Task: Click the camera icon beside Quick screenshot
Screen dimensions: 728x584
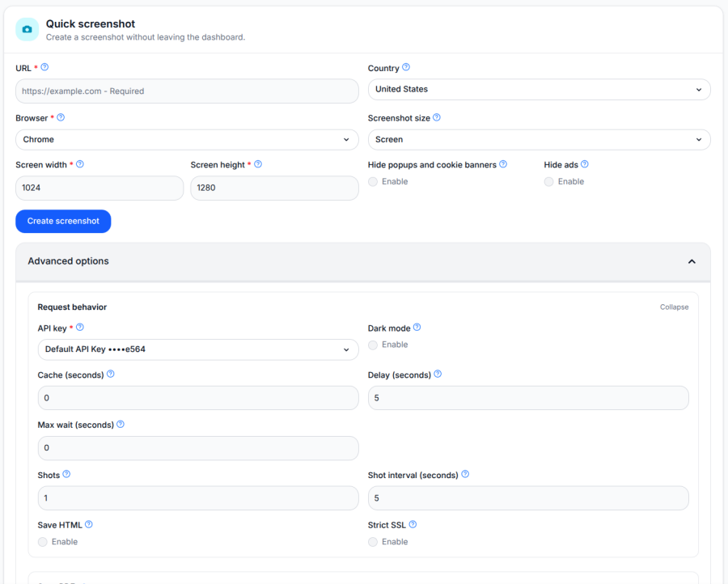Action: (27, 29)
